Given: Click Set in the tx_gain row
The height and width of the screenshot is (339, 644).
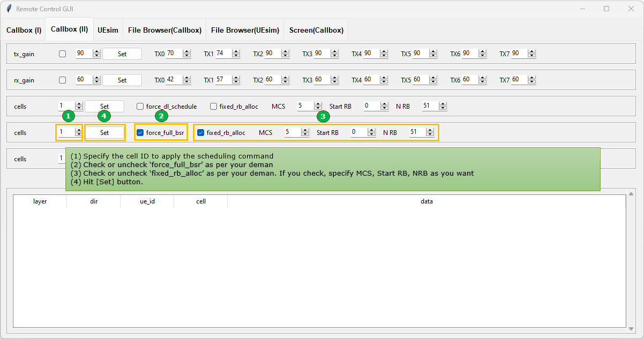Looking at the screenshot, I should point(122,54).
